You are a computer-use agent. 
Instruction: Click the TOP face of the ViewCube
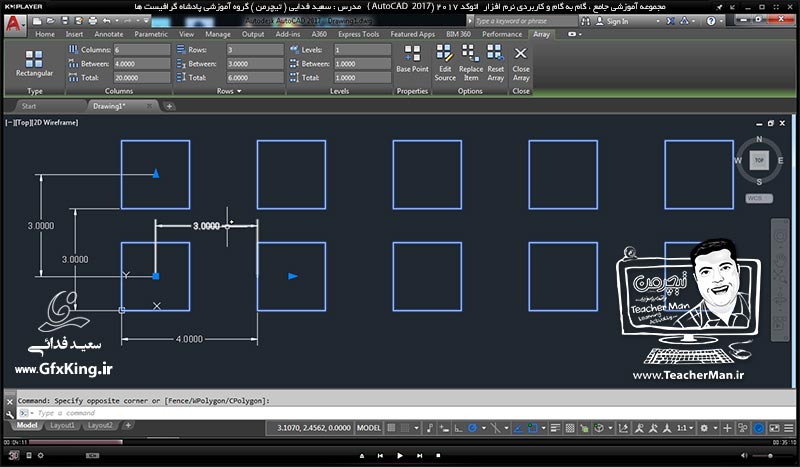point(759,160)
